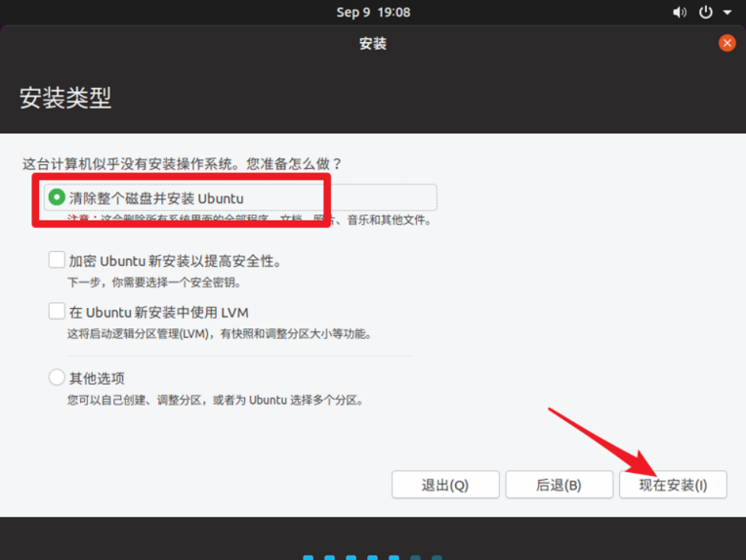Click the 现在安装(I) button
The width and height of the screenshot is (746, 560).
point(673,485)
